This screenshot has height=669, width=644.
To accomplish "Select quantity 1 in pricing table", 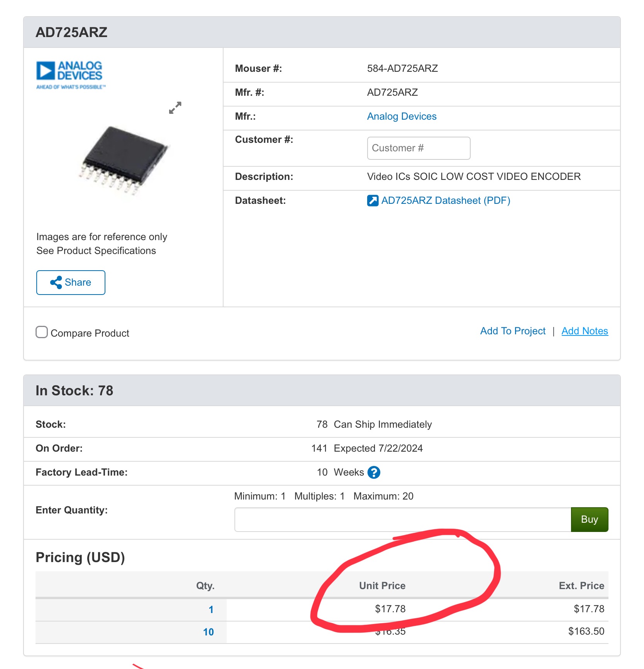I will (211, 610).
